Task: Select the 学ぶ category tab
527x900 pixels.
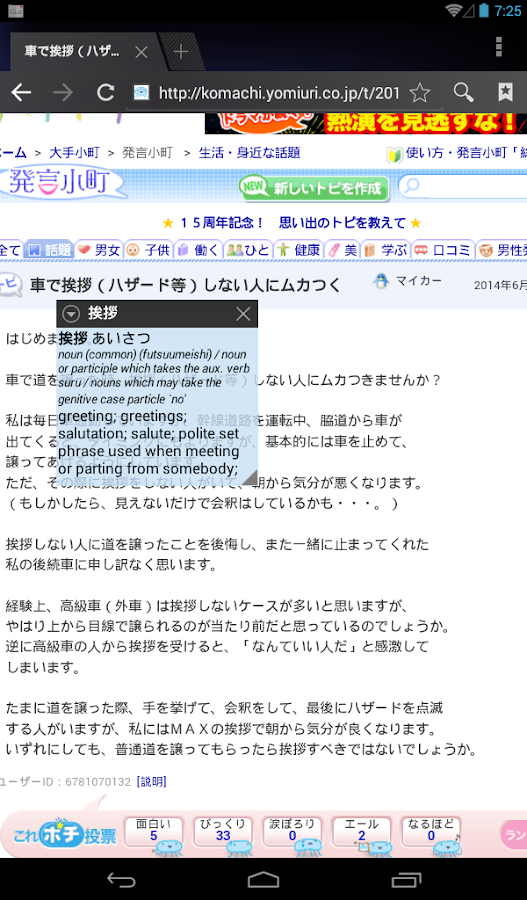Action: click(385, 250)
